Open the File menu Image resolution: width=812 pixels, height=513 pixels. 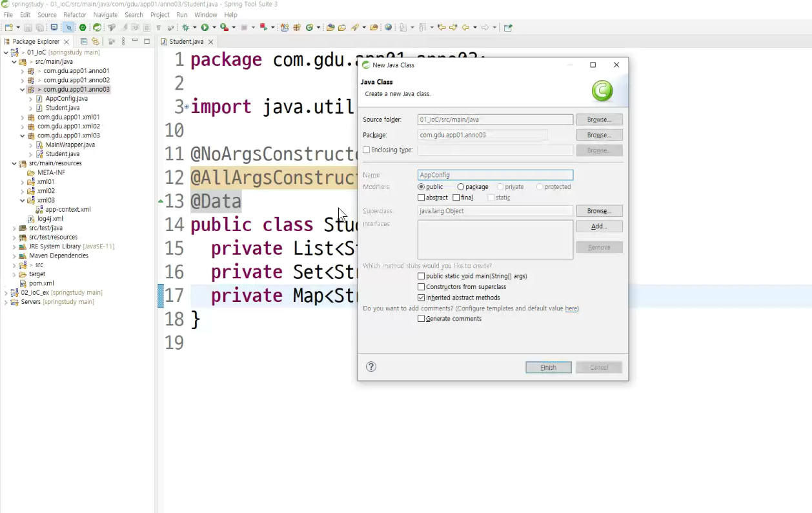(8, 14)
